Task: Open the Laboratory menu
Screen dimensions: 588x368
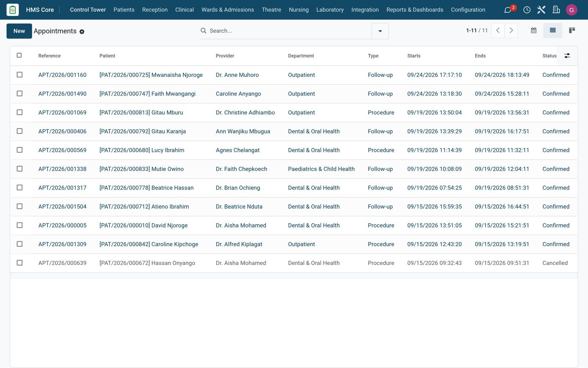Action: pyautogui.click(x=330, y=10)
